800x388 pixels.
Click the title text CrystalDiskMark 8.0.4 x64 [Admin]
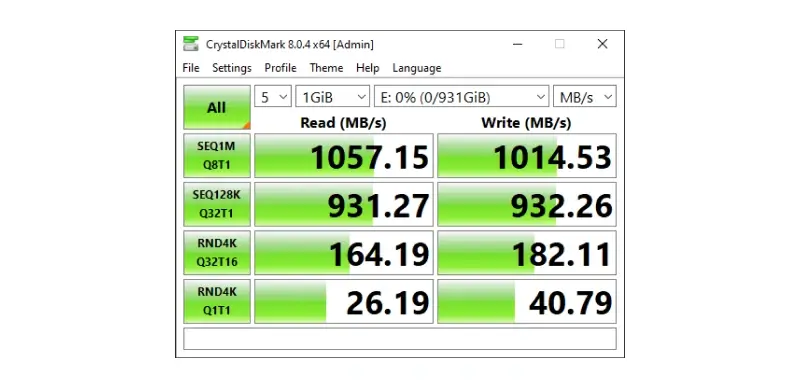[x=290, y=44]
